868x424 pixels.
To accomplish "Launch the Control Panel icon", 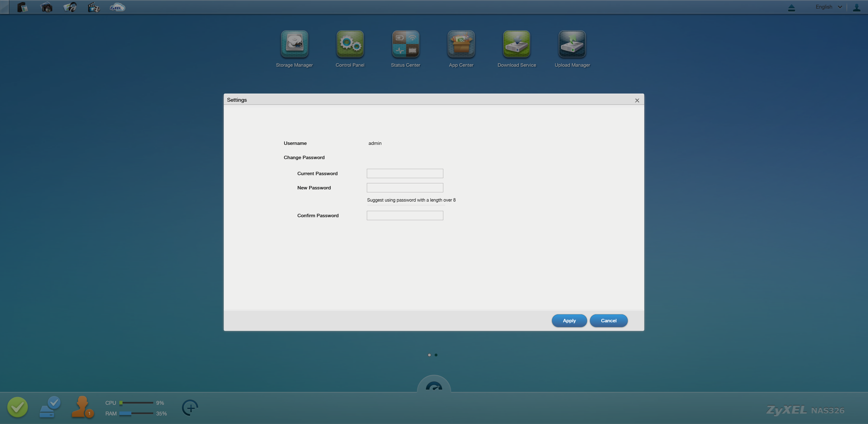I will click(350, 44).
